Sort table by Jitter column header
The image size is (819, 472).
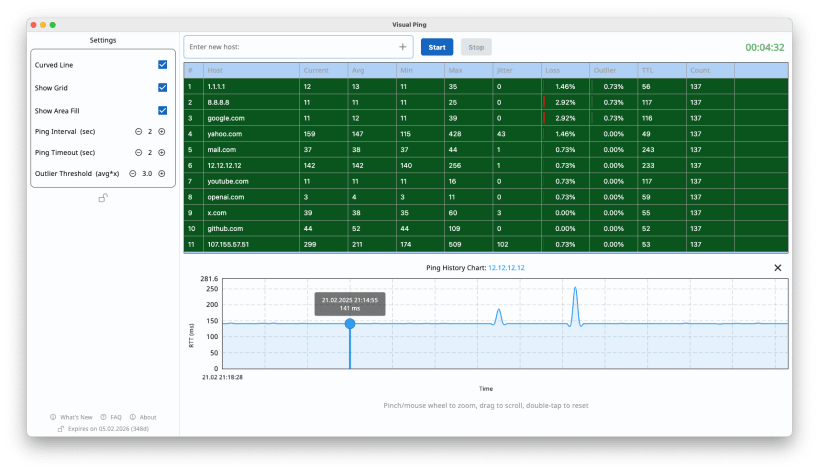coord(505,70)
